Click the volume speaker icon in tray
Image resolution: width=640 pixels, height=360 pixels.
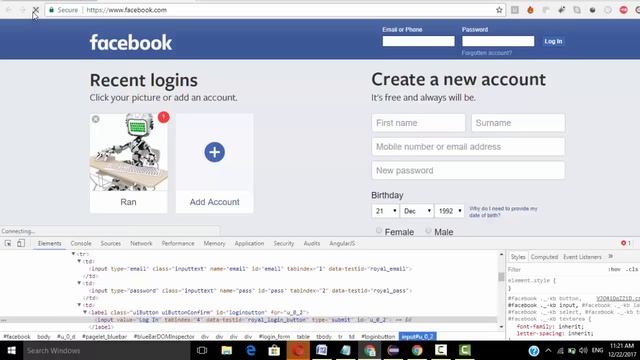click(x=583, y=351)
